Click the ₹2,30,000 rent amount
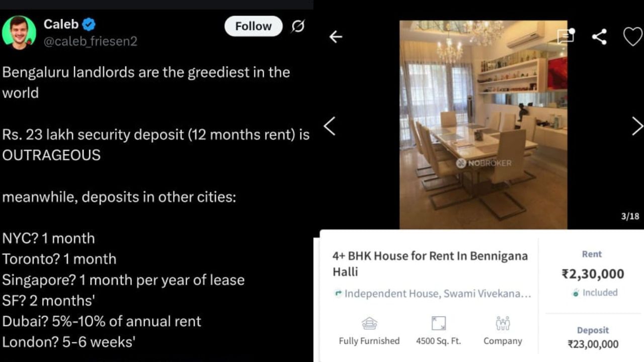This screenshot has height=362, width=644. (593, 274)
